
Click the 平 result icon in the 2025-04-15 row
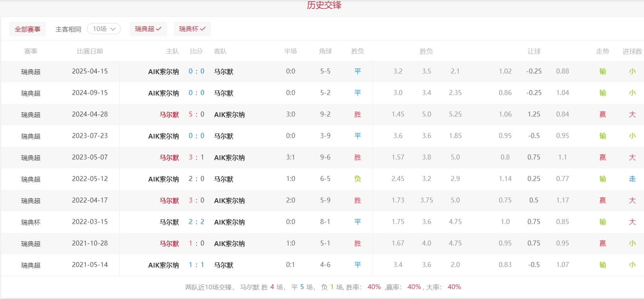(358, 71)
